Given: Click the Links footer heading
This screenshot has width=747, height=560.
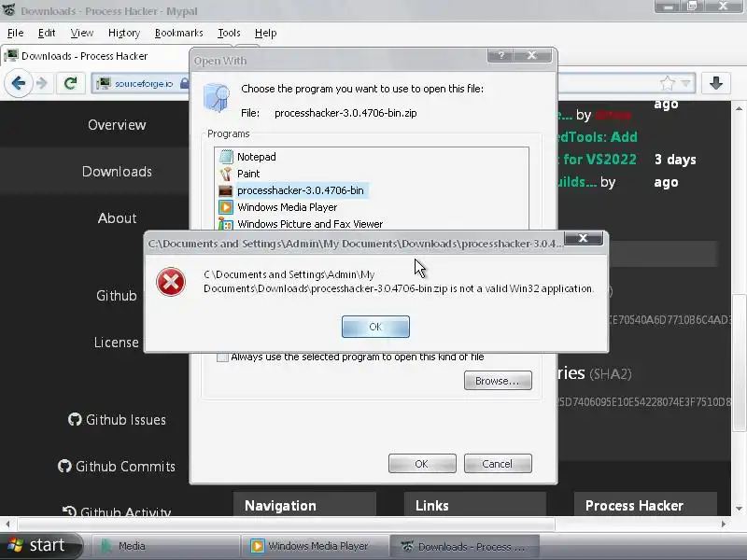Looking at the screenshot, I should tap(431, 505).
